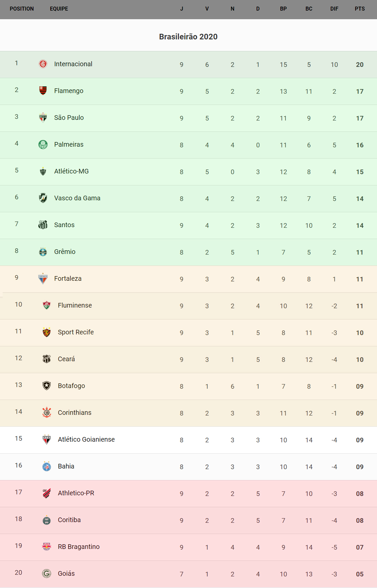Click the Brasileirão 2020 title
This screenshot has width=377, height=588.
coord(188,37)
